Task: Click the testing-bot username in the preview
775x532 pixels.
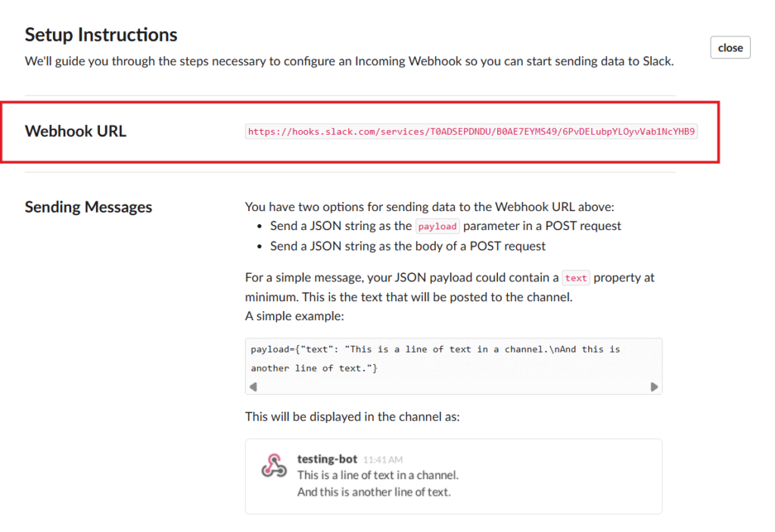Action: pyautogui.click(x=328, y=459)
